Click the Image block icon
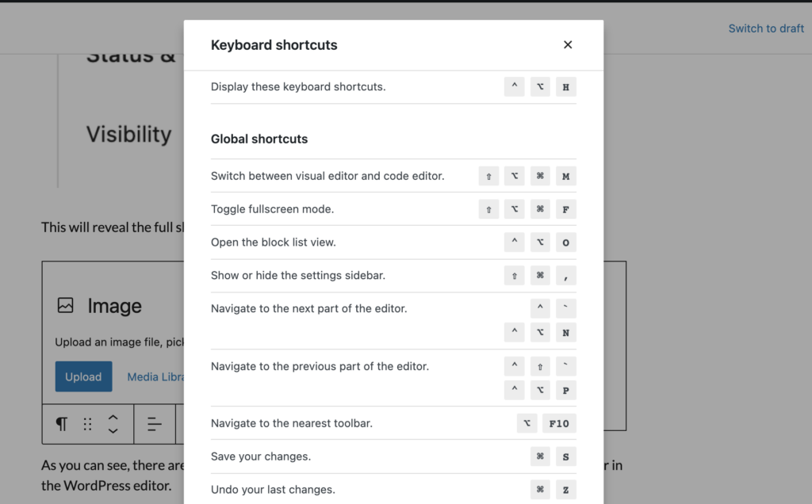 [65, 305]
